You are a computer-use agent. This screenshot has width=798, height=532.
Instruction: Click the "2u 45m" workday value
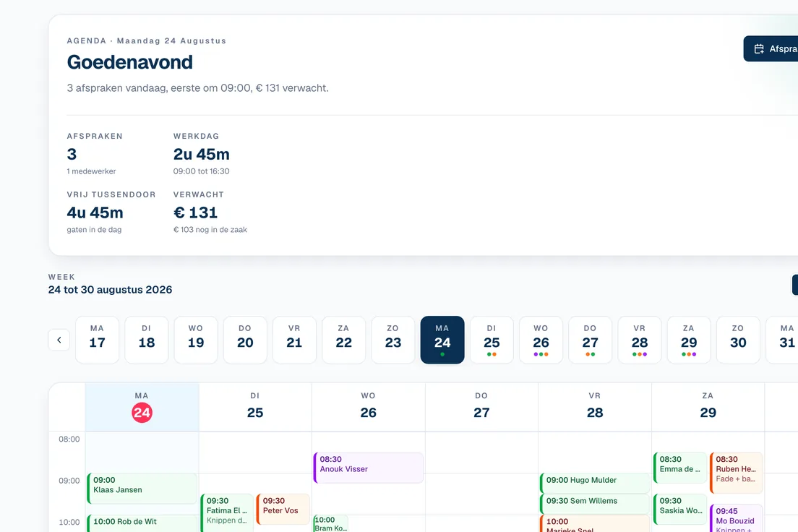[x=202, y=154]
